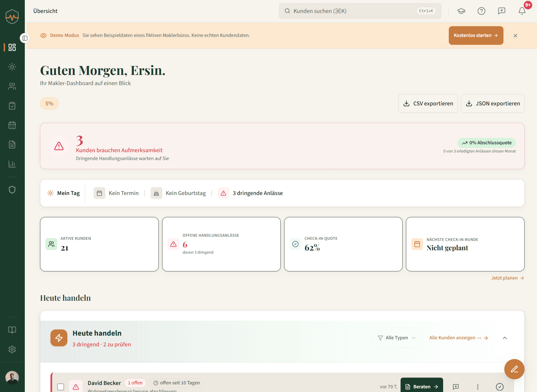Click 'Jetzt planen' link
537x392 pixels.
(507, 278)
